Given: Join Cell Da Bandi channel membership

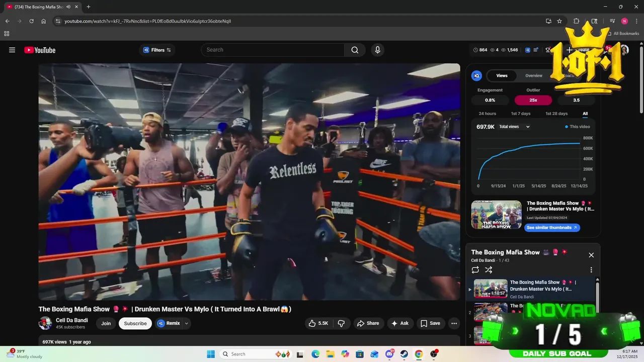Looking at the screenshot, I should point(106,323).
